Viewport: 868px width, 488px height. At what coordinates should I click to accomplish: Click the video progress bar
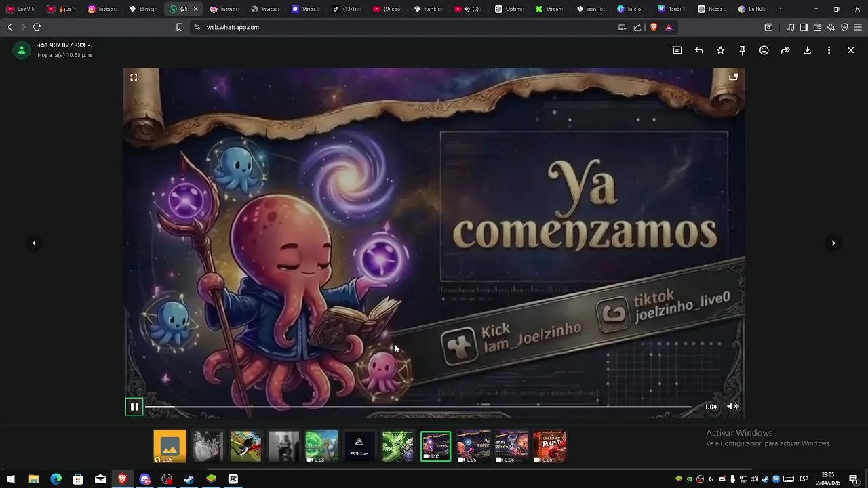[418, 407]
